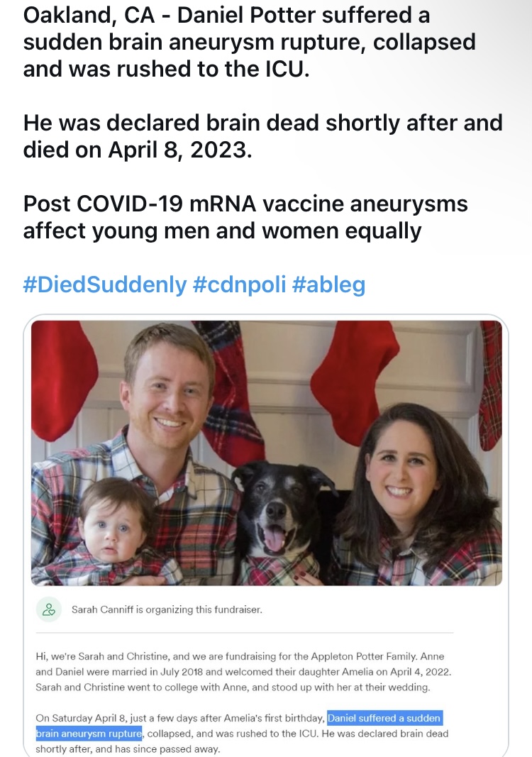This screenshot has width=532, height=757.
Task: Click the 'On Saturday April 8' paragraph start
Action: pos(106,719)
